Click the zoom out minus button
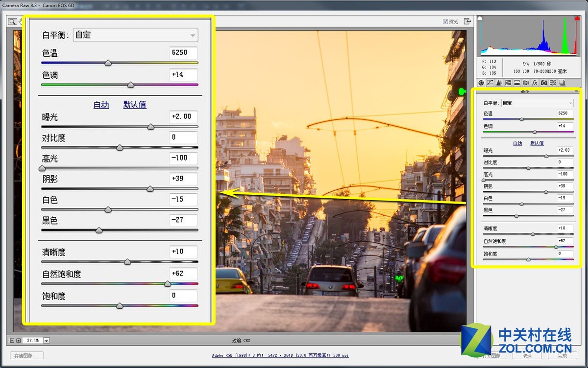The height and width of the screenshot is (368, 588). click(x=12, y=340)
